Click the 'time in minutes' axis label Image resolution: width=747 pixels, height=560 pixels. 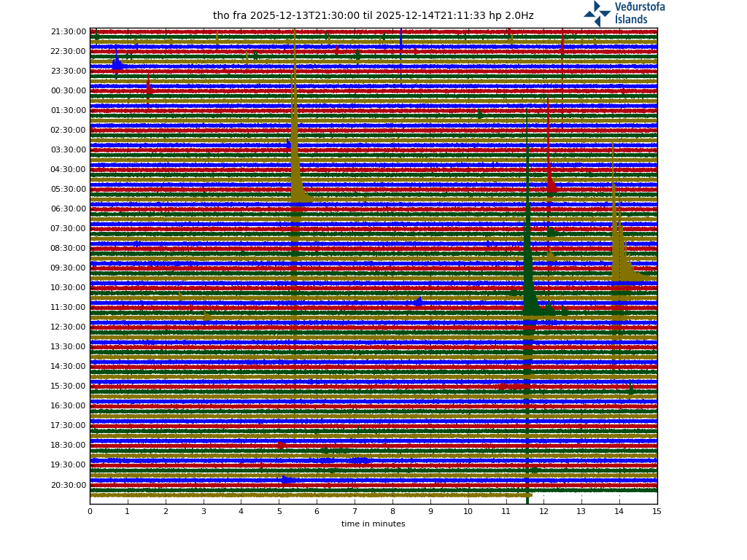coord(373,524)
